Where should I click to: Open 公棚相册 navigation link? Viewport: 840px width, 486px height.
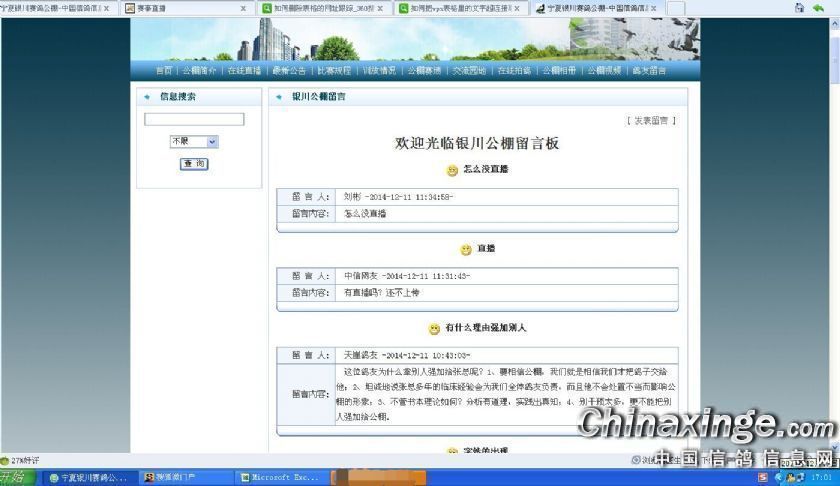559,71
